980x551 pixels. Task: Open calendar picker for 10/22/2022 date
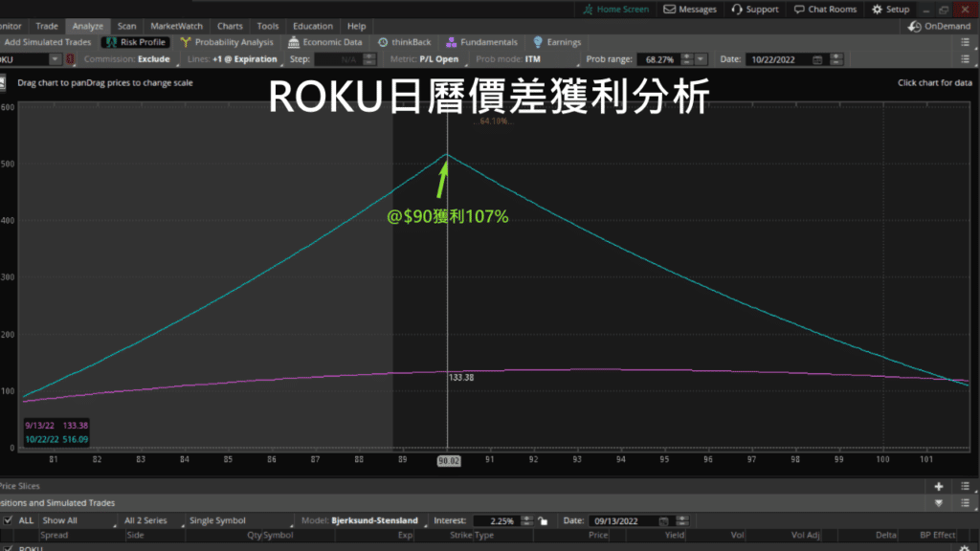pos(816,59)
